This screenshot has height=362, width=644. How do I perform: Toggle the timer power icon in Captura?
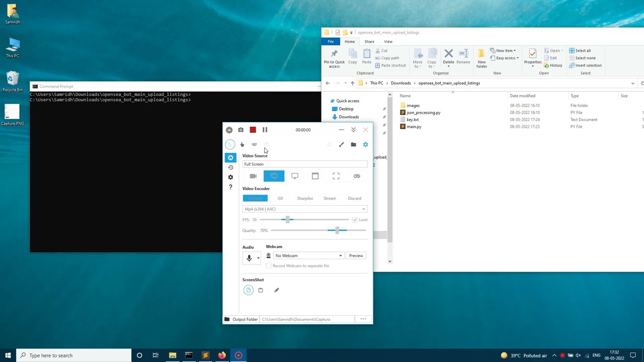[x=266, y=144]
